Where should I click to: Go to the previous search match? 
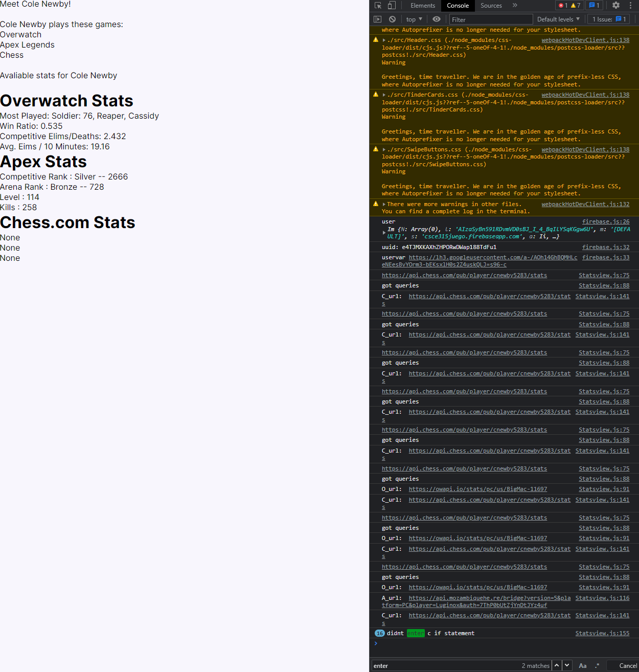pos(557,665)
